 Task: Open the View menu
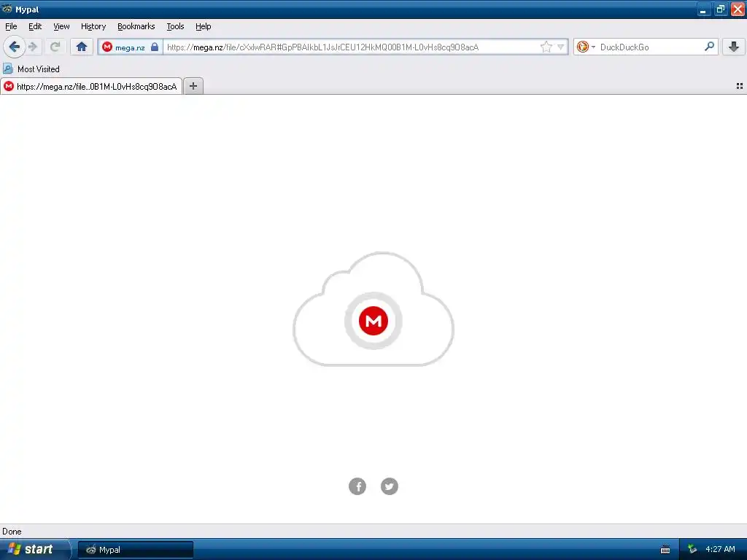click(61, 26)
